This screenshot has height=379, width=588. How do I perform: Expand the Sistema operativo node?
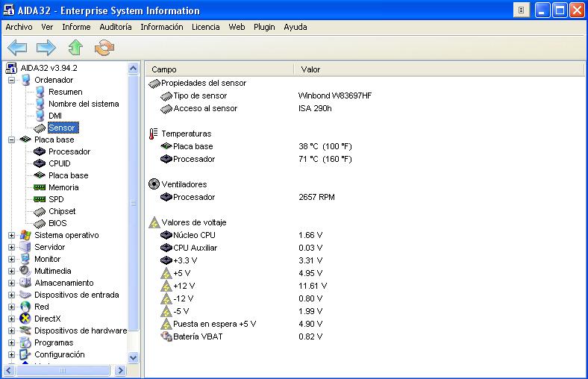(x=12, y=235)
